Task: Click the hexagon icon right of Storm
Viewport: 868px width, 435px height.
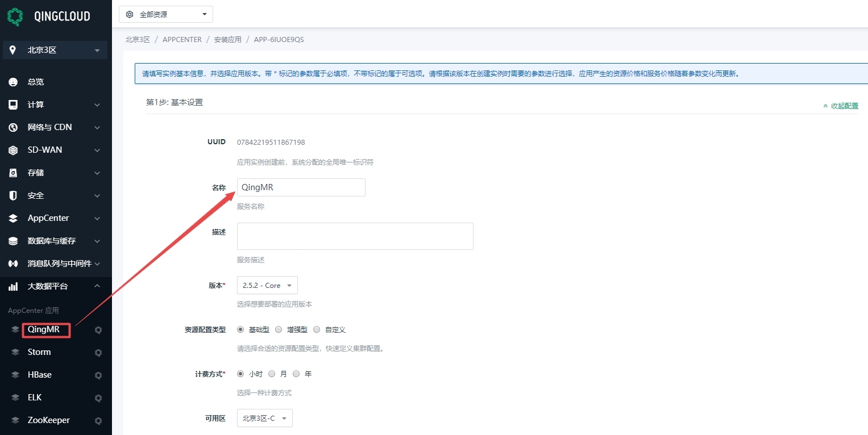Action: [x=98, y=353]
